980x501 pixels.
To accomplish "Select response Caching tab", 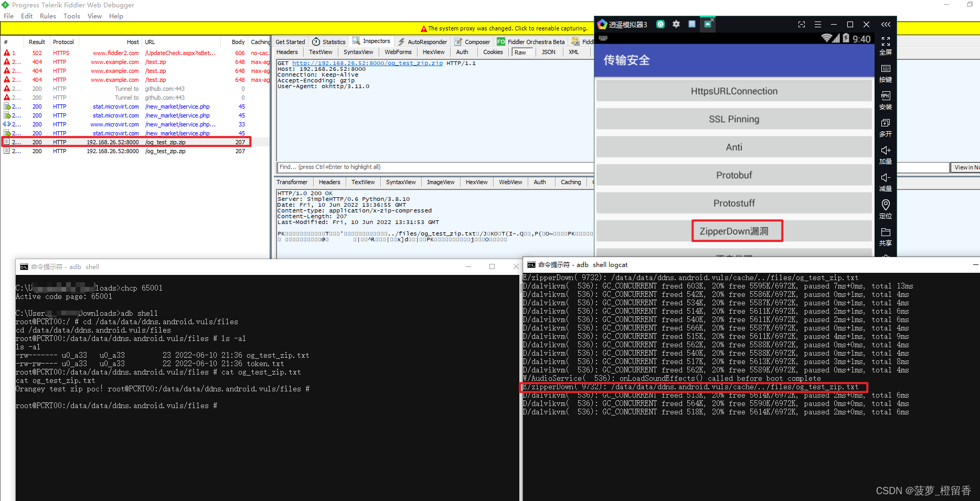I will click(571, 182).
